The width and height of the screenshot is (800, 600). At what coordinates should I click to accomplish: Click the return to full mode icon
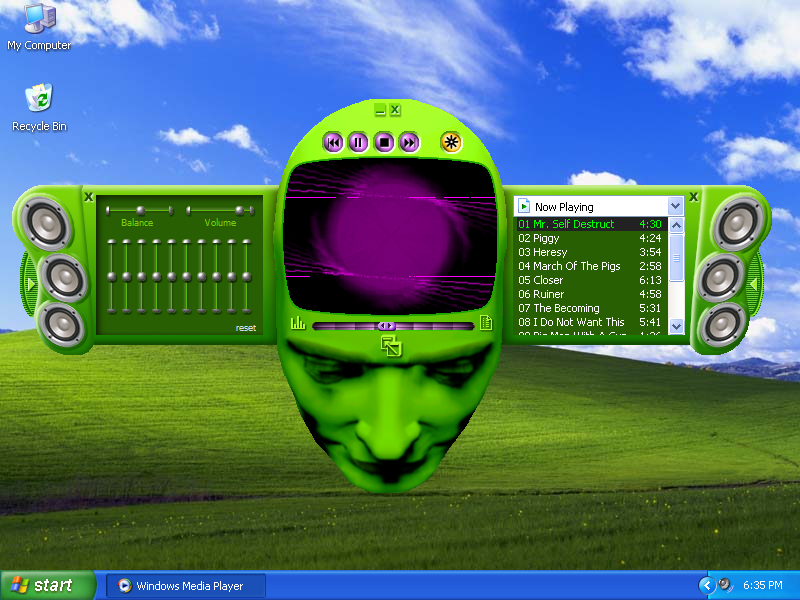click(391, 346)
